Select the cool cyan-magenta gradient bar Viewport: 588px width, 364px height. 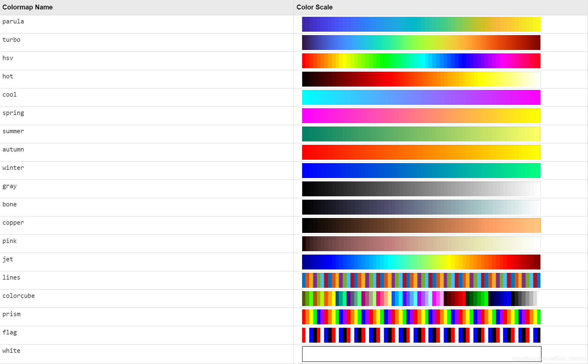(x=421, y=98)
